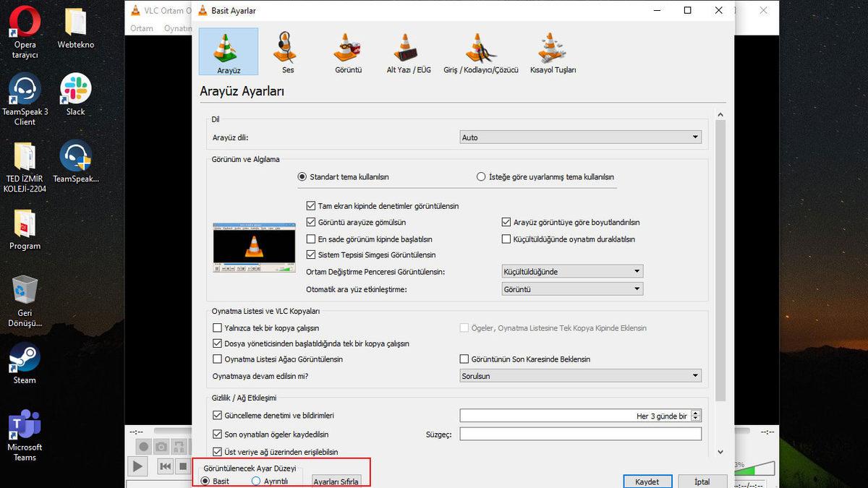Screen dimensions: 868x488
Task: Open the Oynatma menu in VLC
Action: [x=179, y=27]
